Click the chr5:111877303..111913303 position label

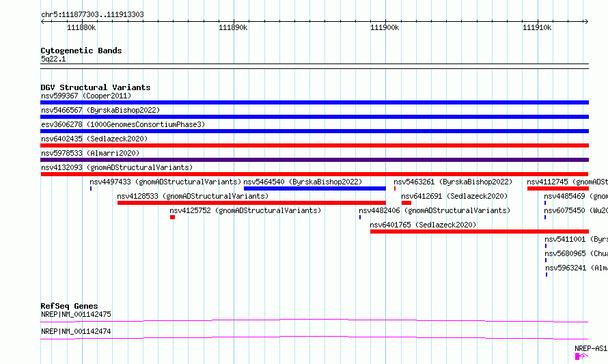[92, 15]
